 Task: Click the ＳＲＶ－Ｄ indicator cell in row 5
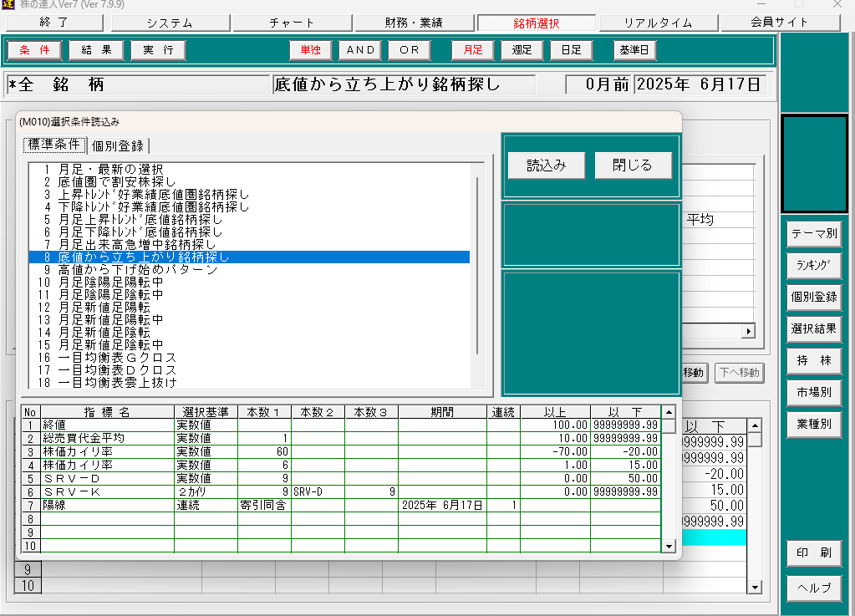(x=108, y=479)
